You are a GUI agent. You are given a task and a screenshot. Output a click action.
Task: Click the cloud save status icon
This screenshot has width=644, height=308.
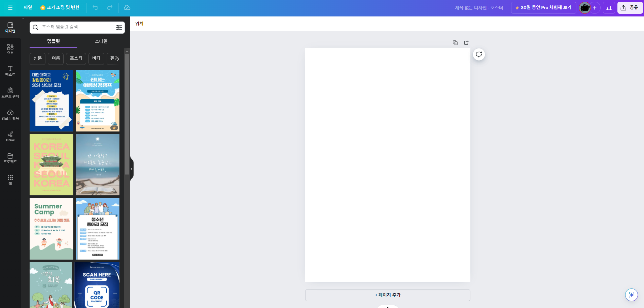click(x=127, y=8)
